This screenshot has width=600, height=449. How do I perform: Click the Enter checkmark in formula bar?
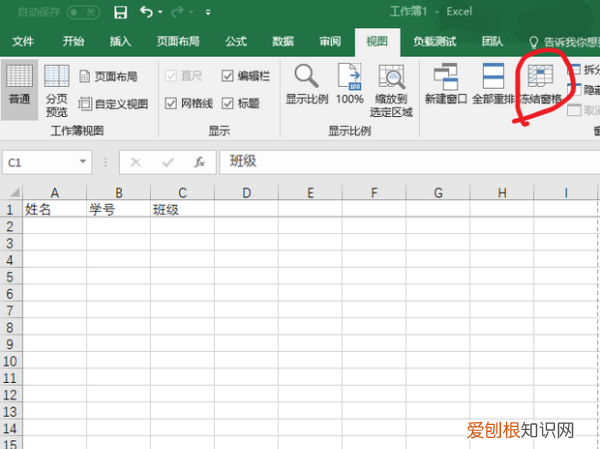tap(168, 162)
